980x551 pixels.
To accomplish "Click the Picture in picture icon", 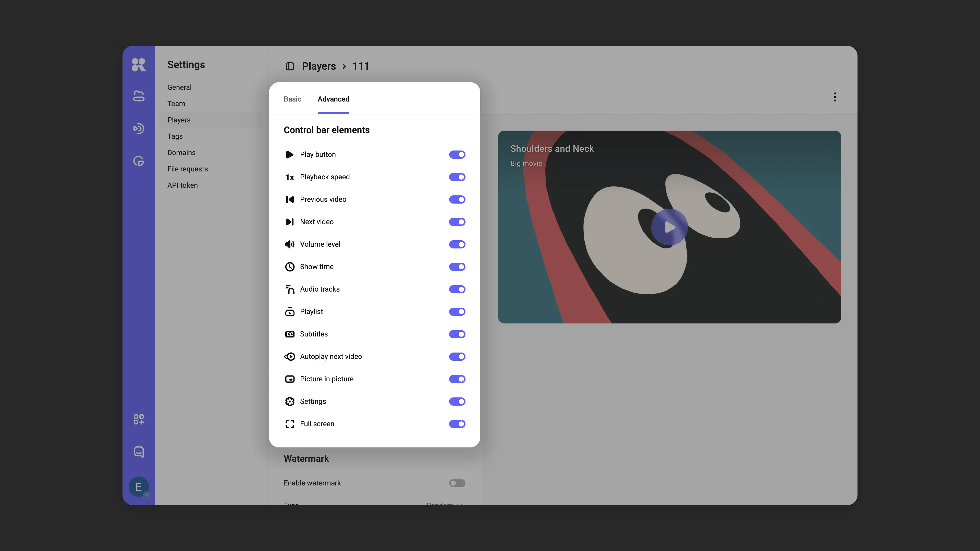I will click(x=289, y=379).
